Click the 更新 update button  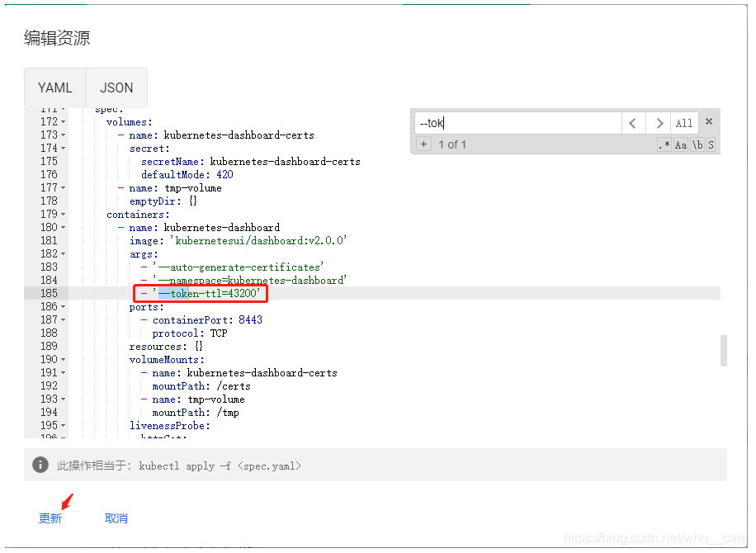coord(50,518)
